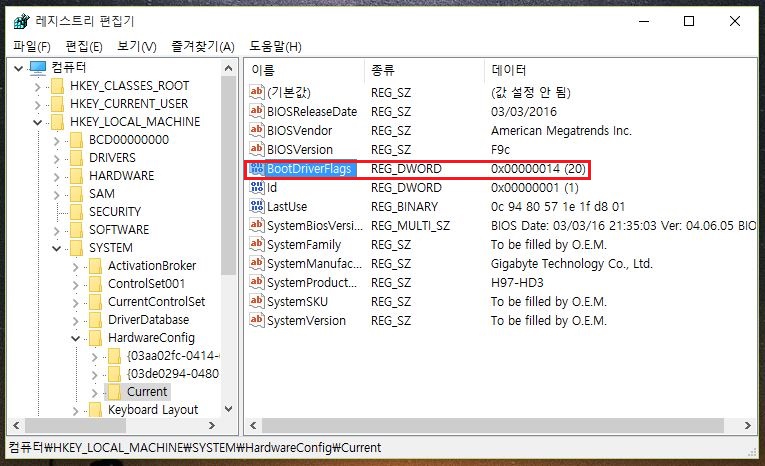The image size is (765, 466).
Task: Click the Registry Editor app icon in title bar
Action: [x=21, y=21]
